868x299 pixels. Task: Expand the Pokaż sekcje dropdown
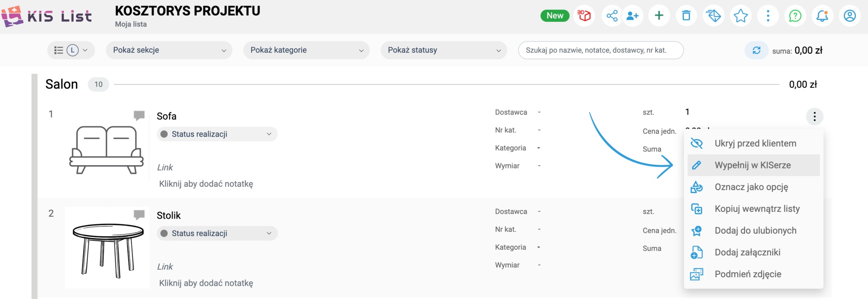[x=169, y=50]
